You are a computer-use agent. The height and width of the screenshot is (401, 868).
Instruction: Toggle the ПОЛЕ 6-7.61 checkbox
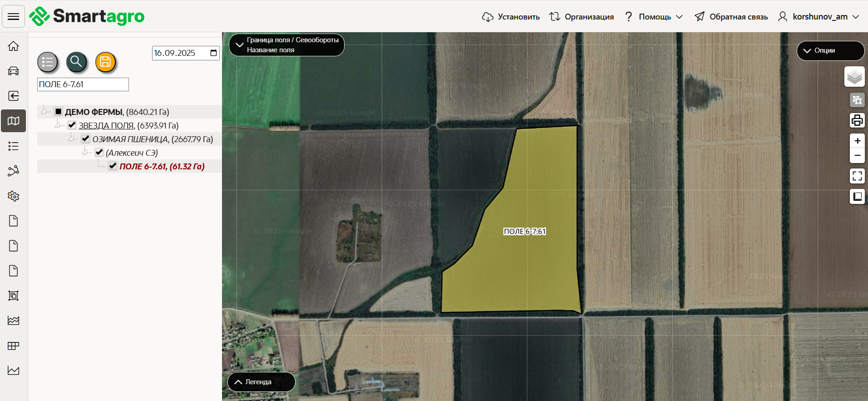(x=113, y=166)
